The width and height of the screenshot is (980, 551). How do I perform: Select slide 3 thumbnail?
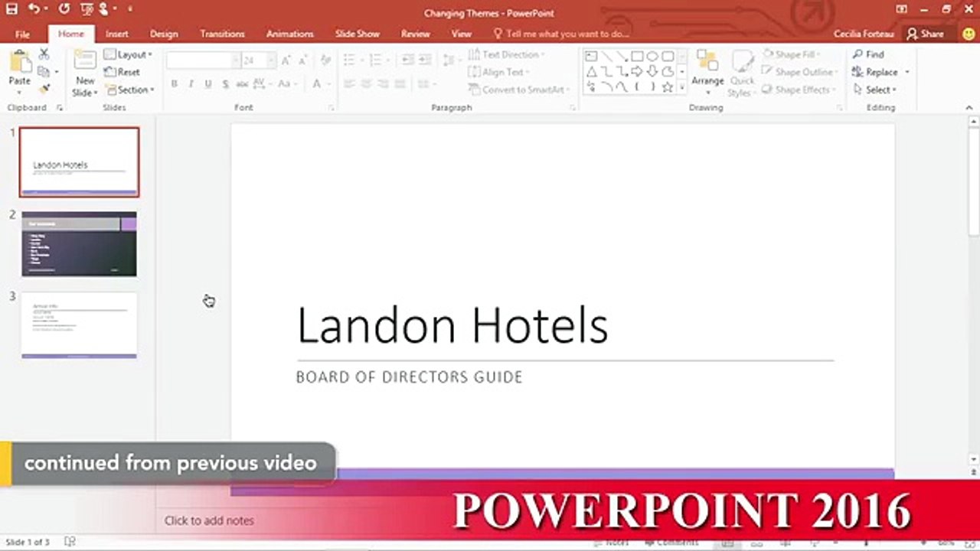coord(79,325)
